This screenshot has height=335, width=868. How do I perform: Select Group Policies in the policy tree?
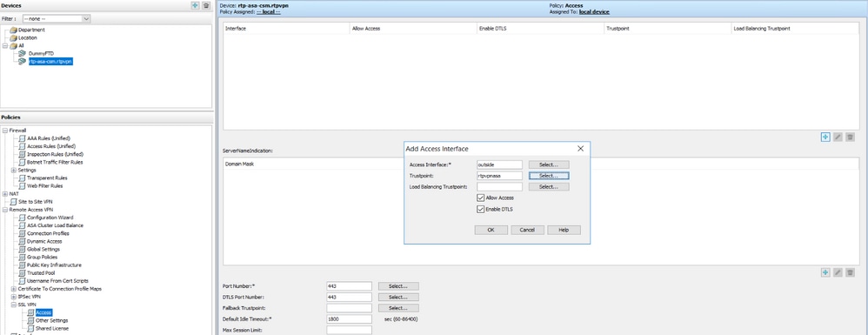(x=42, y=257)
